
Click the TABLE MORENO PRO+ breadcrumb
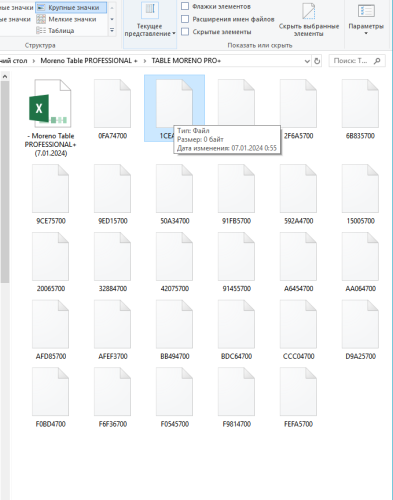186,61
